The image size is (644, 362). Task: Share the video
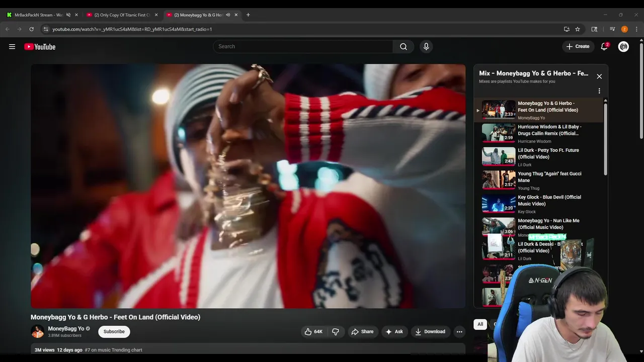[362, 332]
